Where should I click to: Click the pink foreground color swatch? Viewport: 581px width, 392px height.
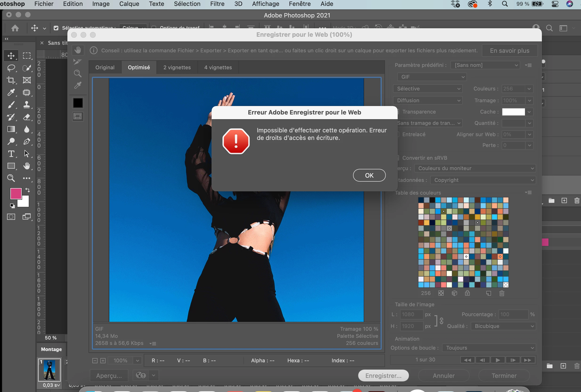[16, 193]
